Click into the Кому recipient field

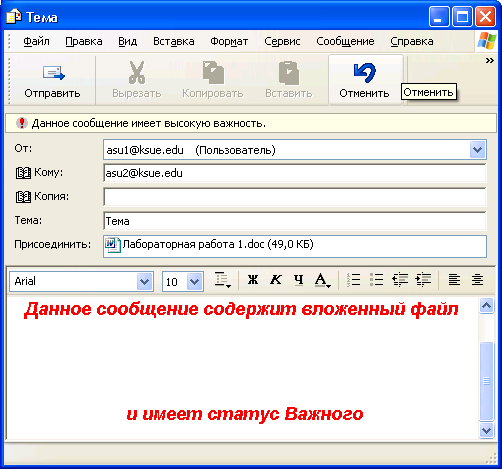coord(295,173)
